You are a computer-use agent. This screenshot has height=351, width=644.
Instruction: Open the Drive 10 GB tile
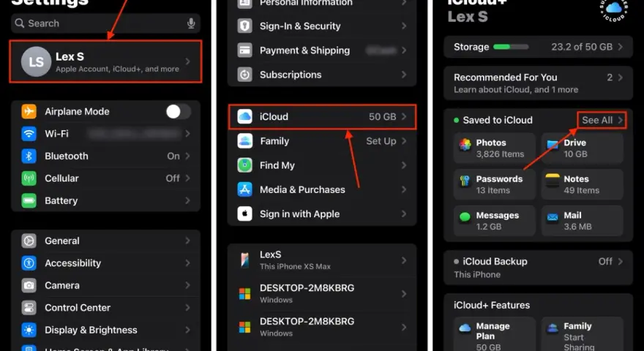pos(582,148)
